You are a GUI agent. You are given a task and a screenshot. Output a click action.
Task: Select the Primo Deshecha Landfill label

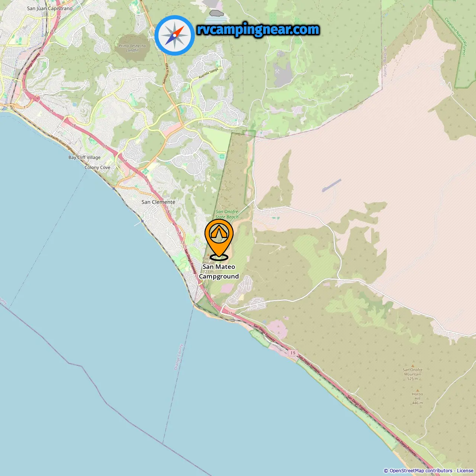132,48
